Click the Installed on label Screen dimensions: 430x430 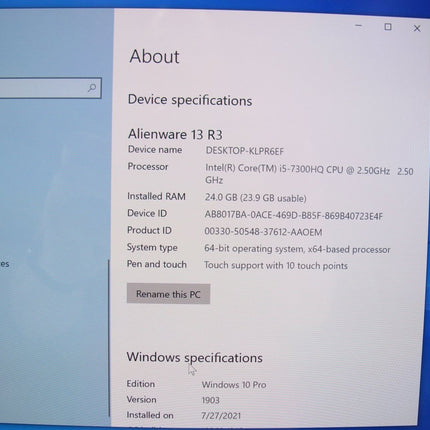pyautogui.click(x=150, y=415)
